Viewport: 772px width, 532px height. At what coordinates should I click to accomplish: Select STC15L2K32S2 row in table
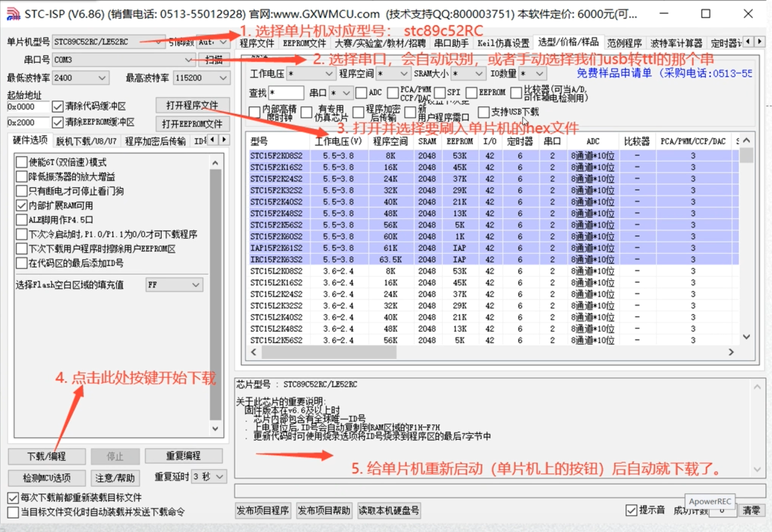494,306
